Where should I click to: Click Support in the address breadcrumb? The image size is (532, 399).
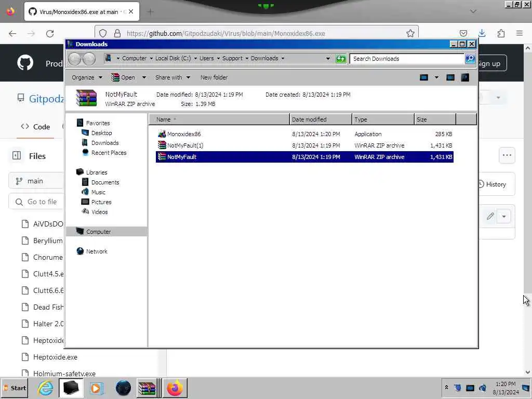(x=232, y=58)
